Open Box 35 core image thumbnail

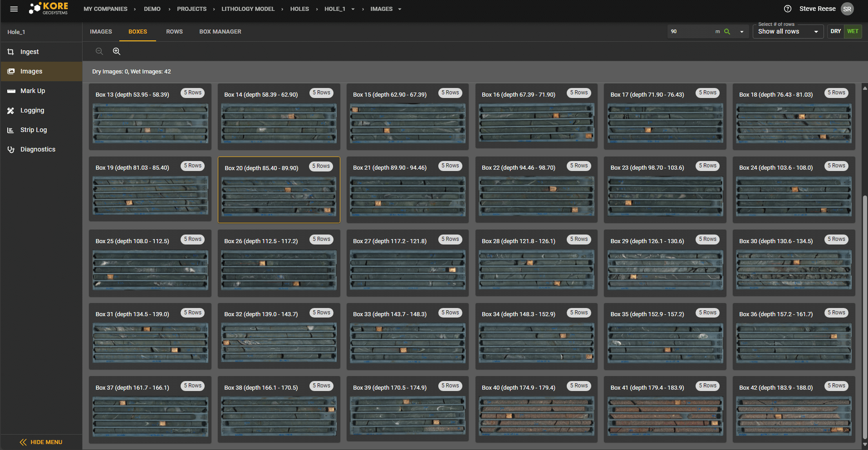[x=665, y=343]
